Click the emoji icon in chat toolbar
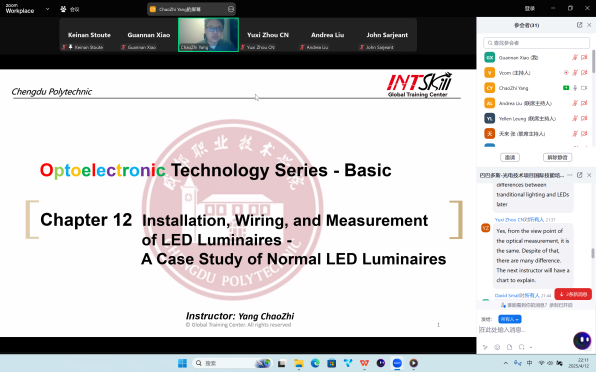This screenshot has width=596, height=372. (497, 347)
